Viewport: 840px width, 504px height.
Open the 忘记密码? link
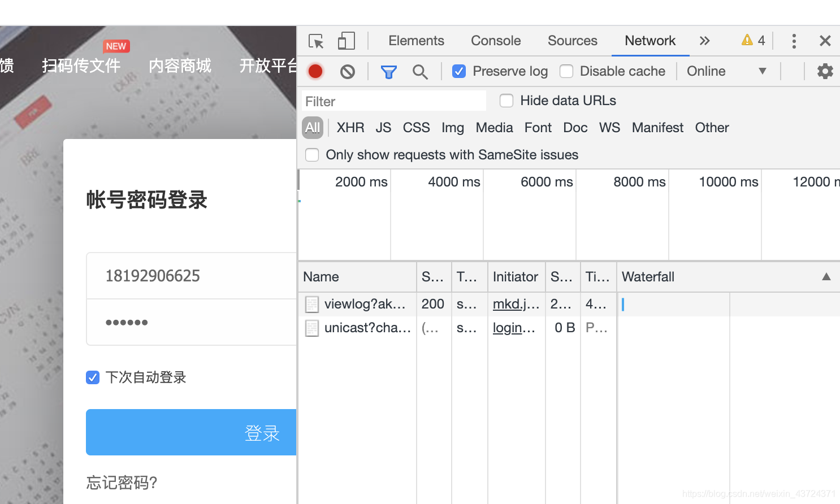point(122,483)
